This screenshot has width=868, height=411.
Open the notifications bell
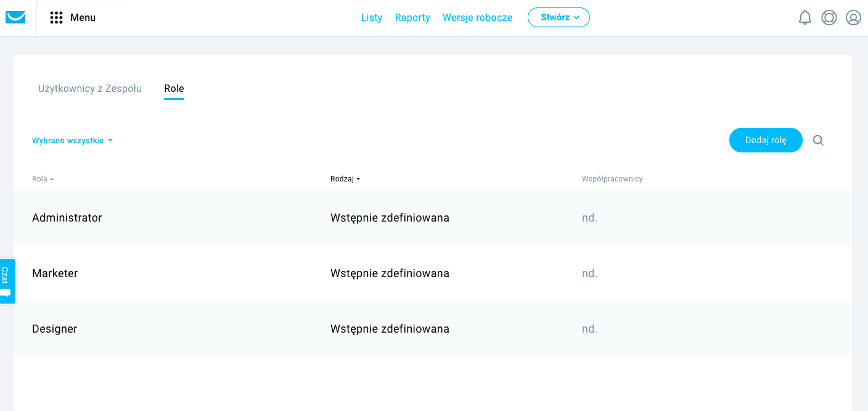805,17
